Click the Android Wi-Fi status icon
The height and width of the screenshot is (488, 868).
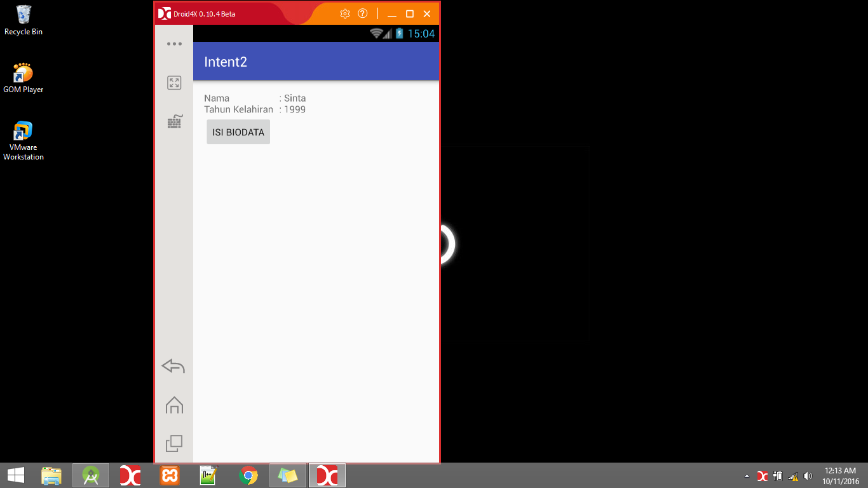tap(376, 34)
